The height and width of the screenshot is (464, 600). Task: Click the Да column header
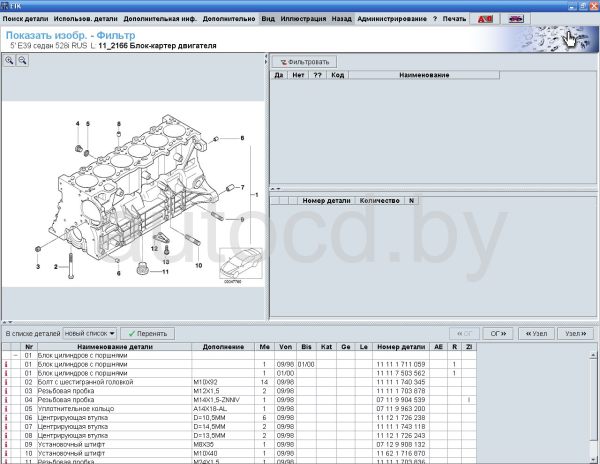(x=279, y=75)
